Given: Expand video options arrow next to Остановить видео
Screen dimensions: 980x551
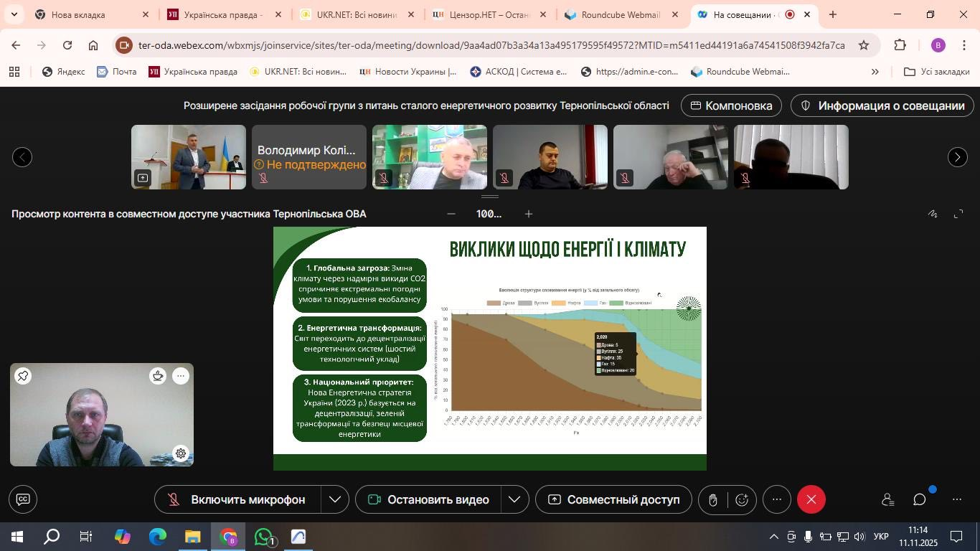Looking at the screenshot, I should point(514,499).
